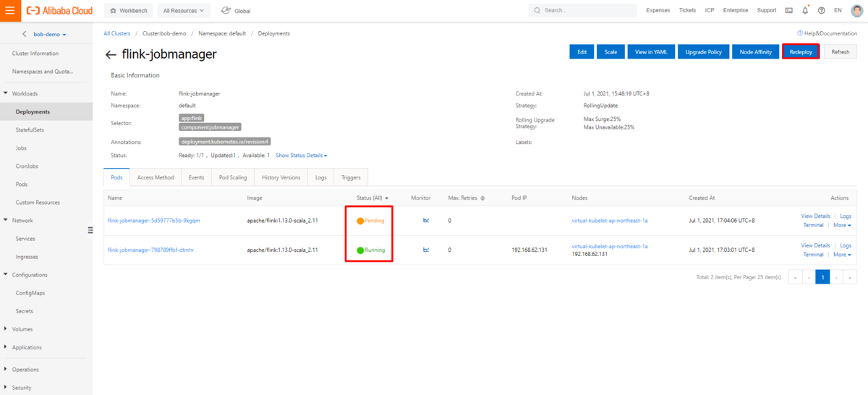
Task: Open Expenses menu
Action: (658, 11)
